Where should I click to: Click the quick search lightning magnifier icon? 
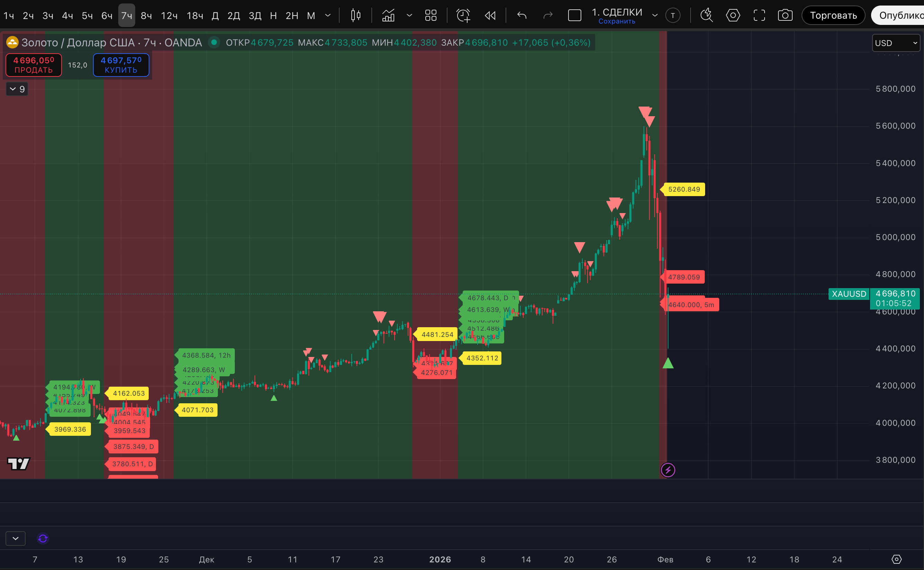coord(706,16)
